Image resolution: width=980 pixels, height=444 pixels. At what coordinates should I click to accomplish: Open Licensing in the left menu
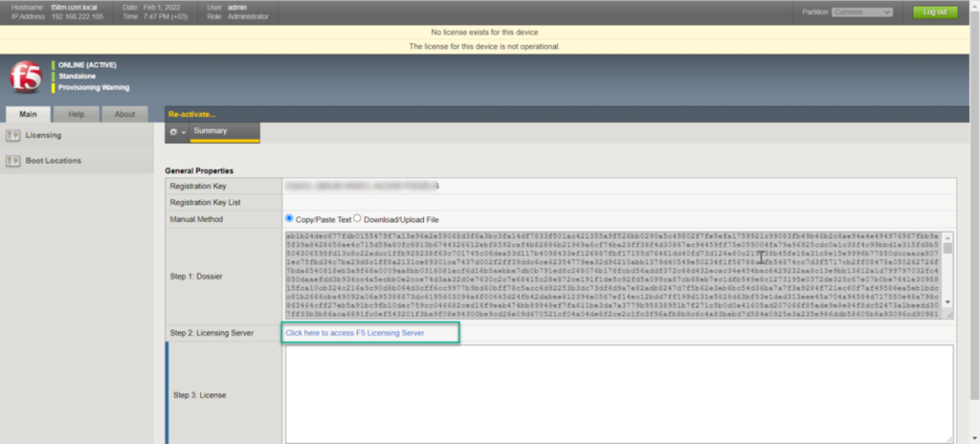coord(43,135)
